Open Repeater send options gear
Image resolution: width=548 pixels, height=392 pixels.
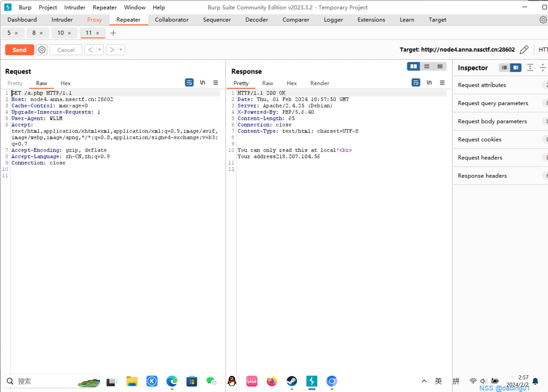point(42,50)
